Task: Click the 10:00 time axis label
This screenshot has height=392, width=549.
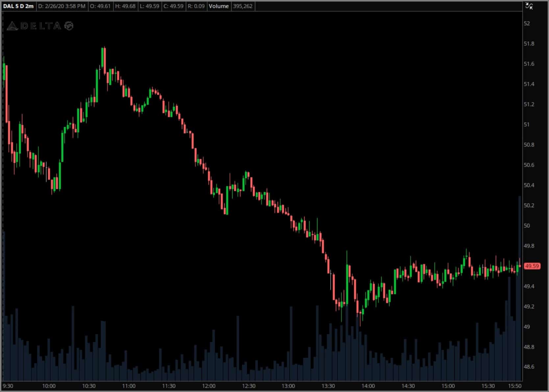Action: pyautogui.click(x=49, y=386)
